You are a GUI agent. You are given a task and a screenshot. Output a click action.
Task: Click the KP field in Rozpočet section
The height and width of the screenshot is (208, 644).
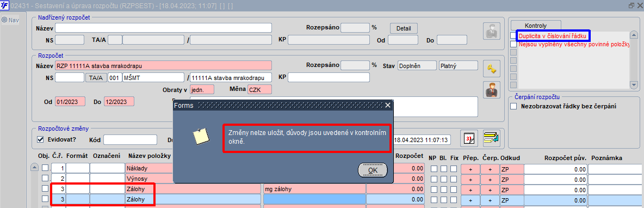(x=329, y=77)
